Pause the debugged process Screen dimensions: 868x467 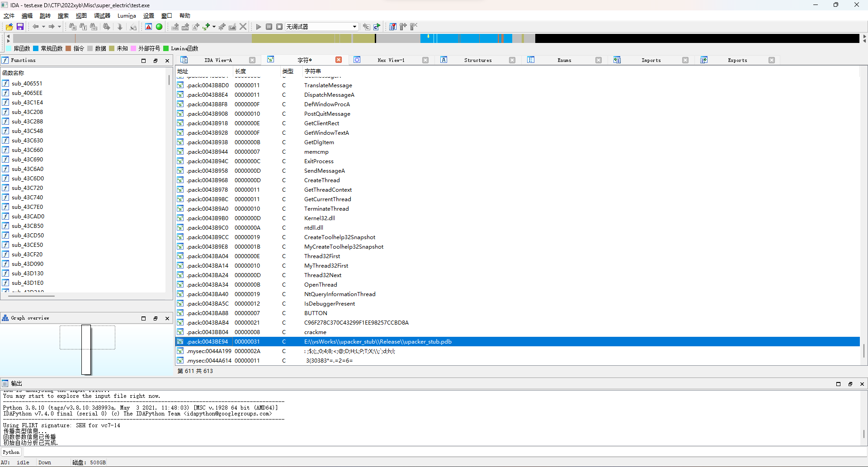(x=269, y=27)
